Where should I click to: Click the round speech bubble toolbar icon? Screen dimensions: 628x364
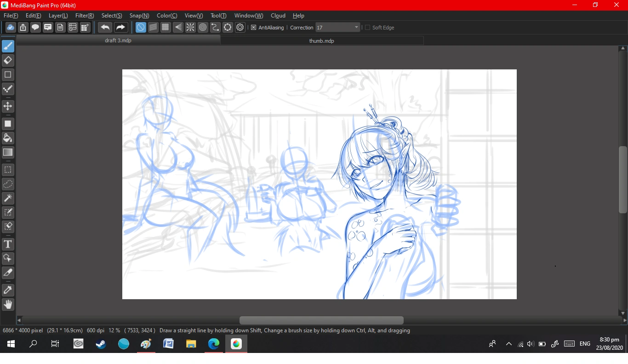coord(35,28)
